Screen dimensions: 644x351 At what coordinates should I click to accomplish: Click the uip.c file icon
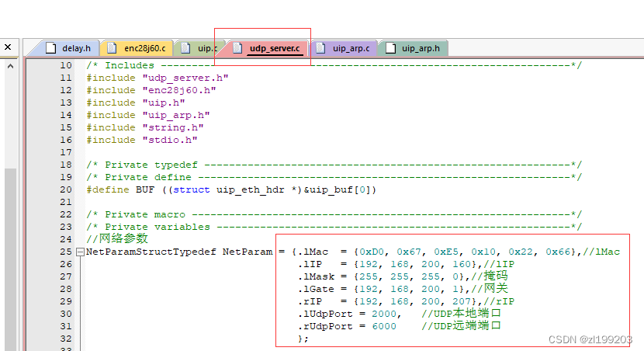click(x=185, y=48)
